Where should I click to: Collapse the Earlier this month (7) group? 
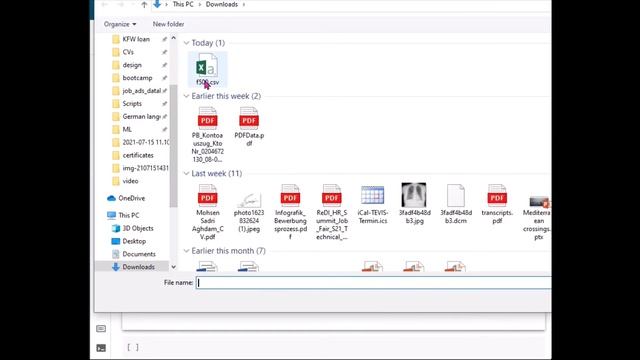point(187,251)
